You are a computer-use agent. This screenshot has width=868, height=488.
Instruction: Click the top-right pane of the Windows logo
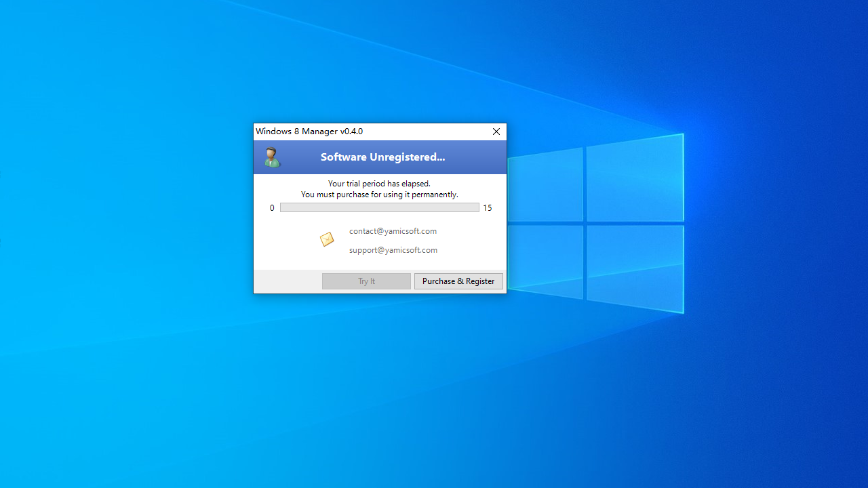(x=635, y=179)
